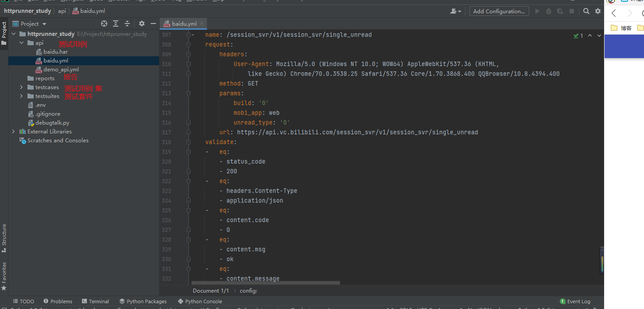Click httprunner_study in the navigation bar
This screenshot has height=309, width=644.
[x=27, y=11]
